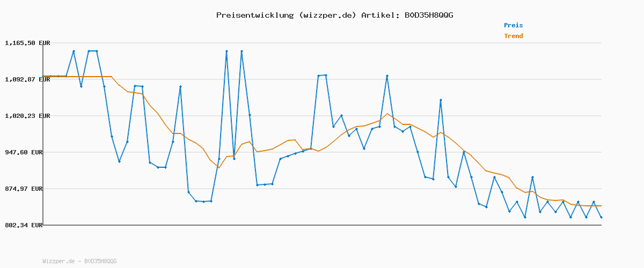Click the Wizzper.de footer watermark text
The image size is (644, 268).
click(x=79, y=261)
